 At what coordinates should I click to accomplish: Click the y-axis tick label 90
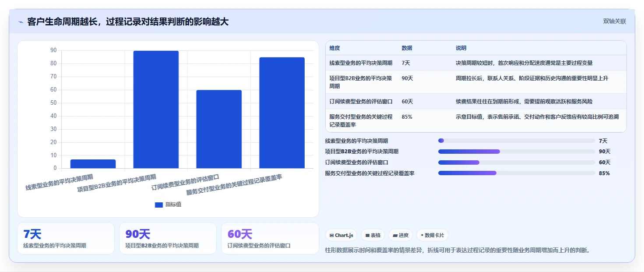tap(53, 50)
